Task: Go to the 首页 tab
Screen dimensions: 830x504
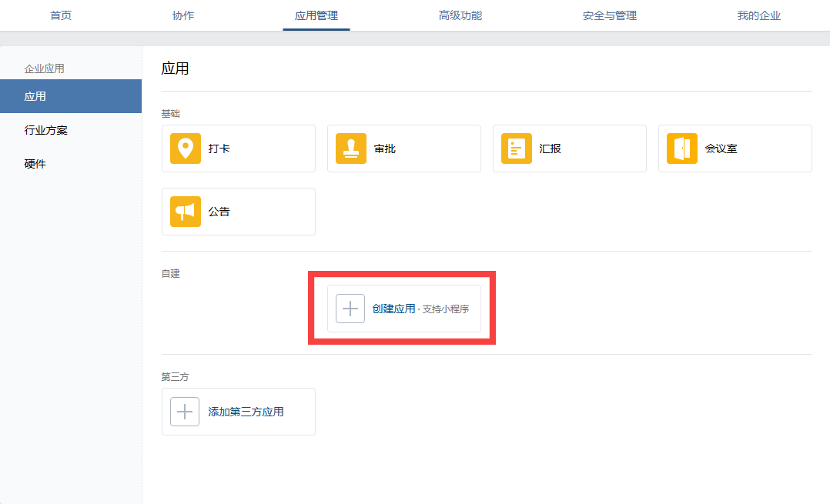Action: point(61,15)
